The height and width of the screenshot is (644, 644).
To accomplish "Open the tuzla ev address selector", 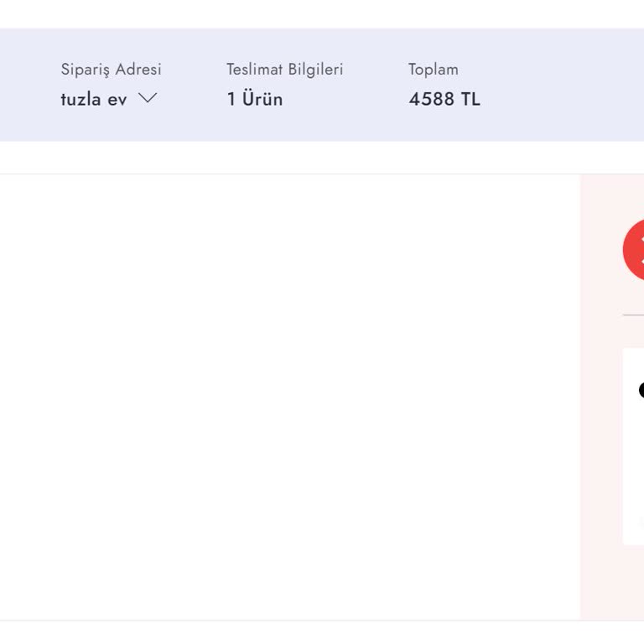I will pos(93,99).
